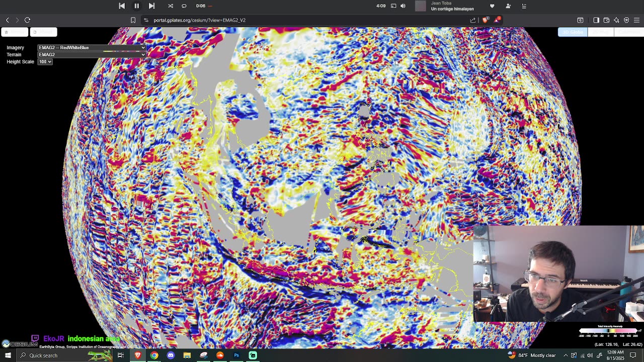
Task: Toggle repeat playback
Action: (x=184, y=6)
